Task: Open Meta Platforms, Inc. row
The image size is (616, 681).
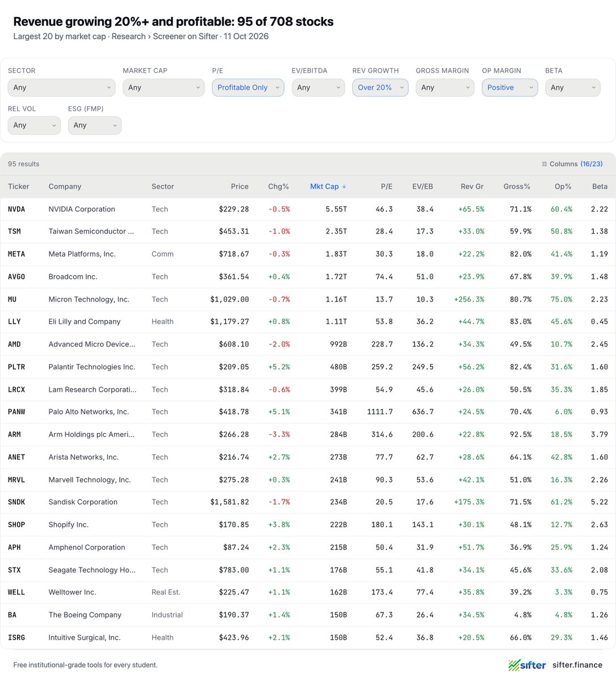Action: 308,254
